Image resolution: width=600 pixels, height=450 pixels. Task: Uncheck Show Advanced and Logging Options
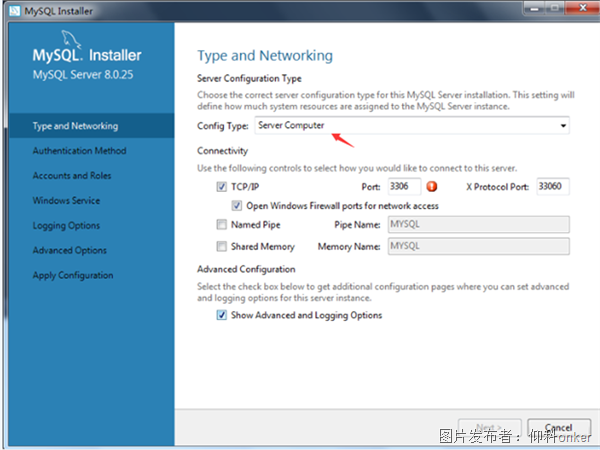(x=221, y=316)
